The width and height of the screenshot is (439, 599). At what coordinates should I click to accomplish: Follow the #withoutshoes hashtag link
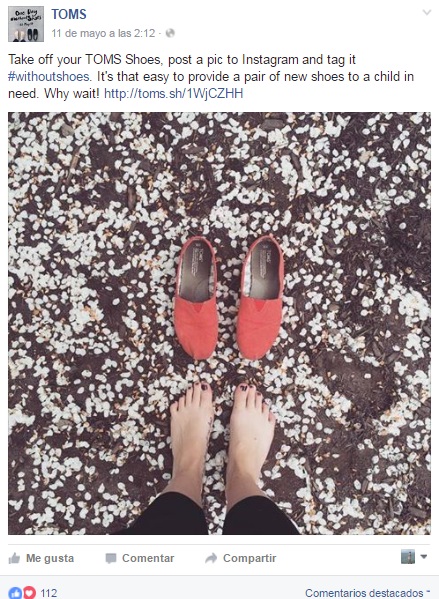coord(50,76)
